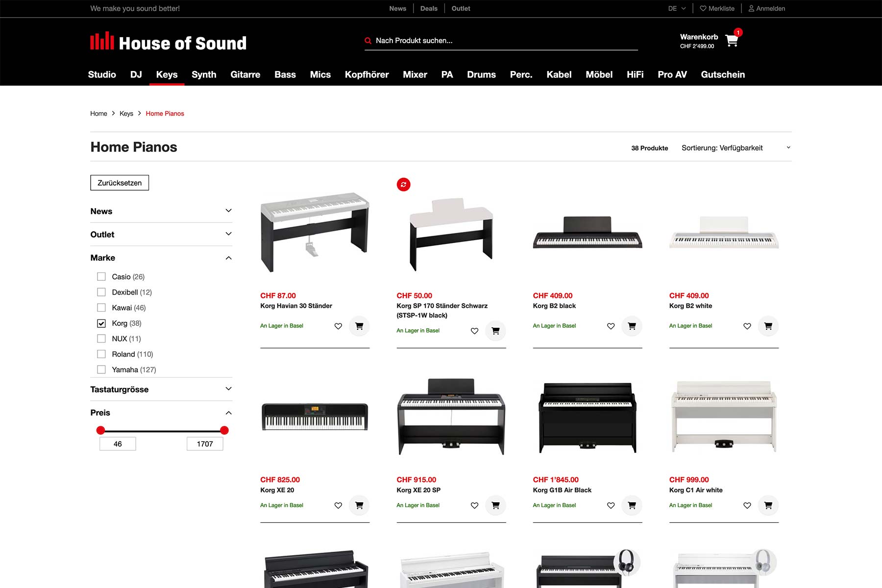Uncheck the Korg brand filter
882x588 pixels.
101,323
